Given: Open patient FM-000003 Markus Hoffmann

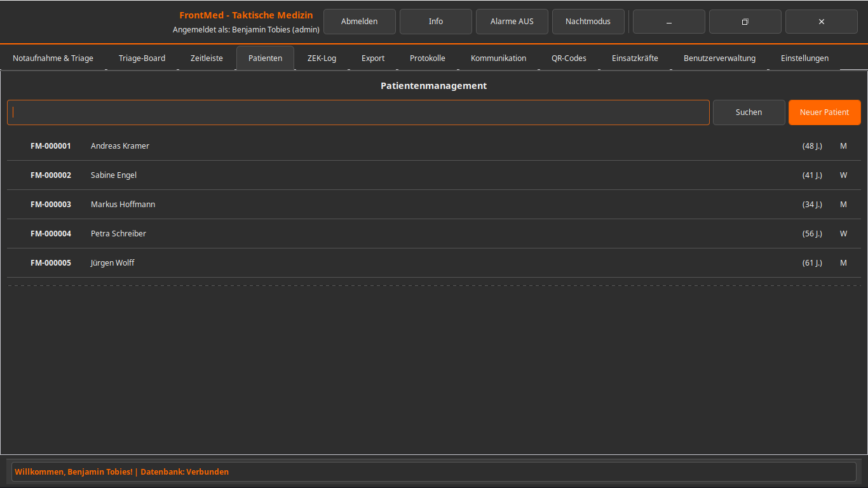Looking at the screenshot, I should coord(123,205).
